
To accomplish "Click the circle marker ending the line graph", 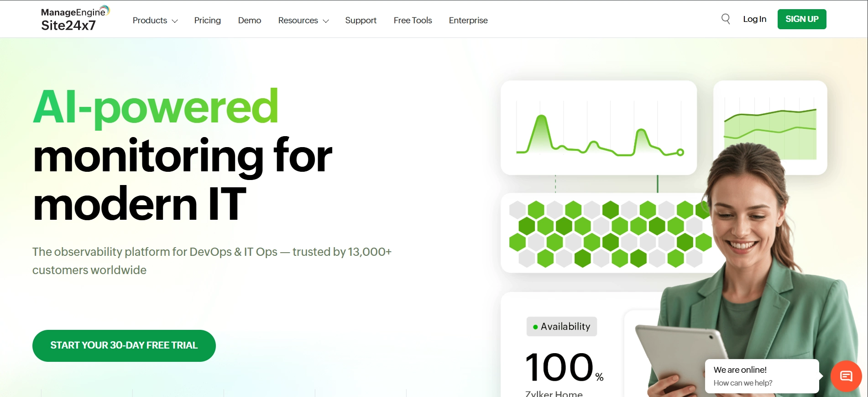I will [680, 153].
